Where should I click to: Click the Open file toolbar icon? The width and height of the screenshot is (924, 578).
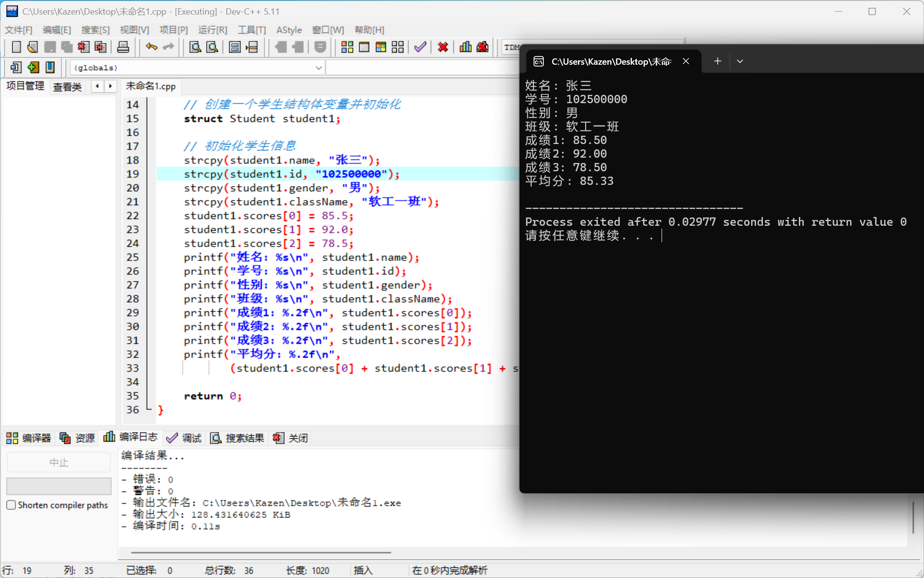[x=32, y=47]
